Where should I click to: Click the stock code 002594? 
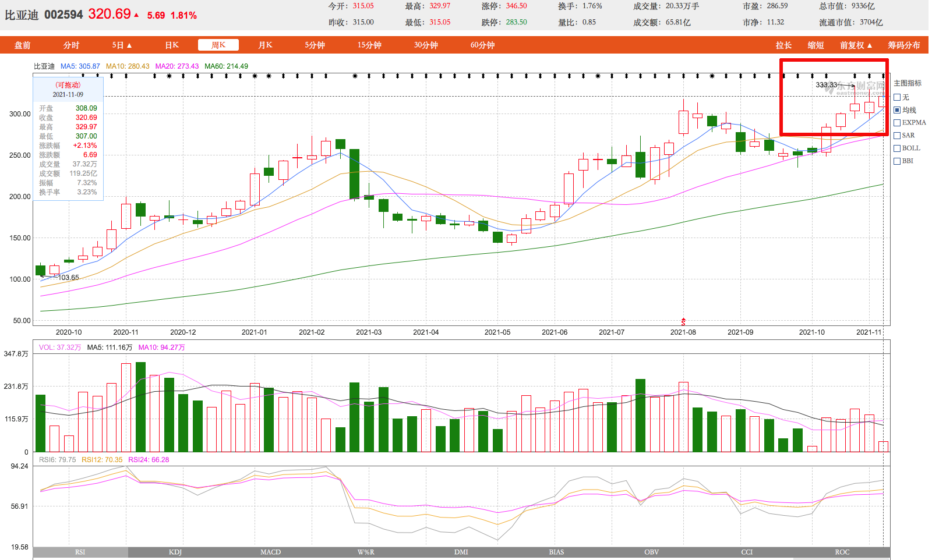63,15
